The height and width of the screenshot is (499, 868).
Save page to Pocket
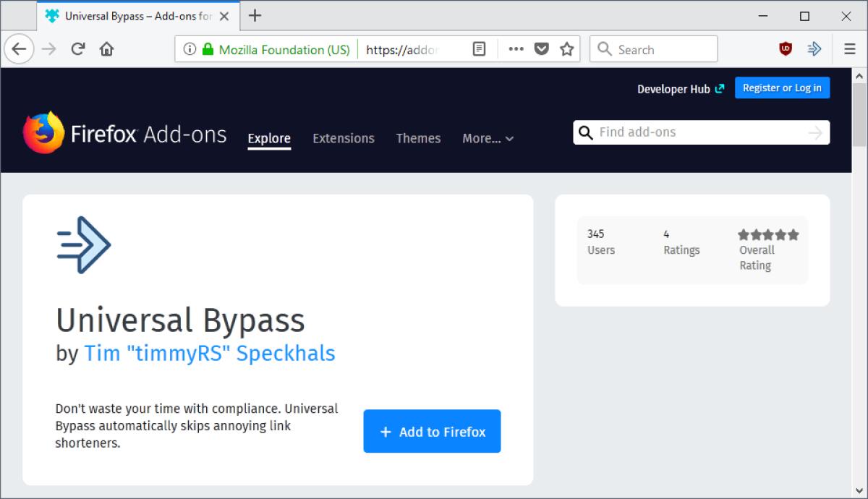[x=542, y=48]
